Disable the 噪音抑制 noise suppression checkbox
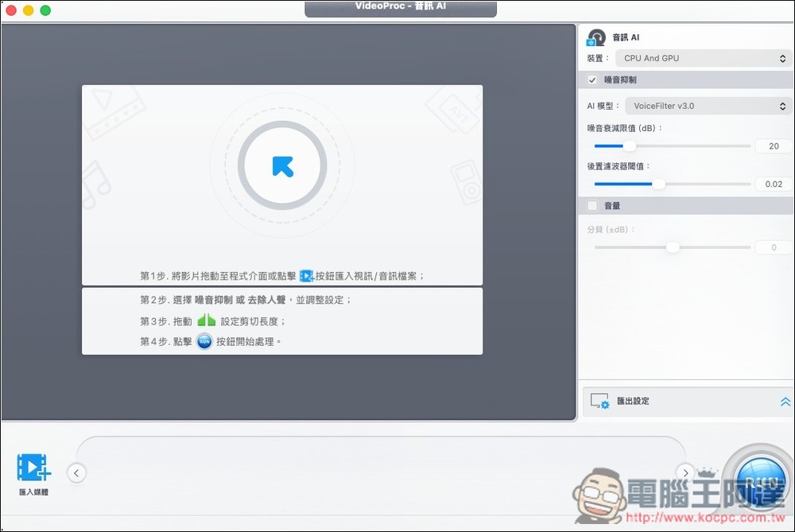The height and width of the screenshot is (532, 795). coord(592,79)
